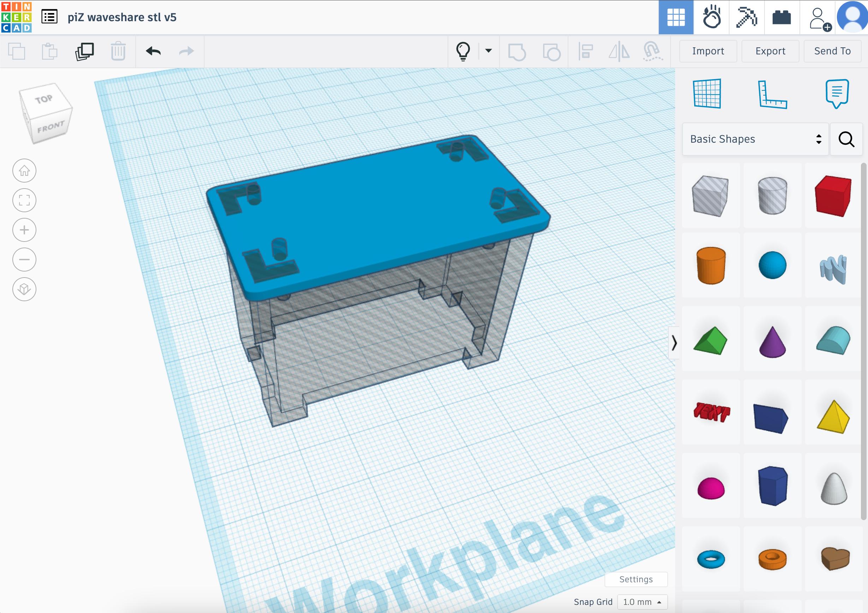This screenshot has width=868, height=613.
Task: Click the Zoom out minus button
Action: click(24, 259)
